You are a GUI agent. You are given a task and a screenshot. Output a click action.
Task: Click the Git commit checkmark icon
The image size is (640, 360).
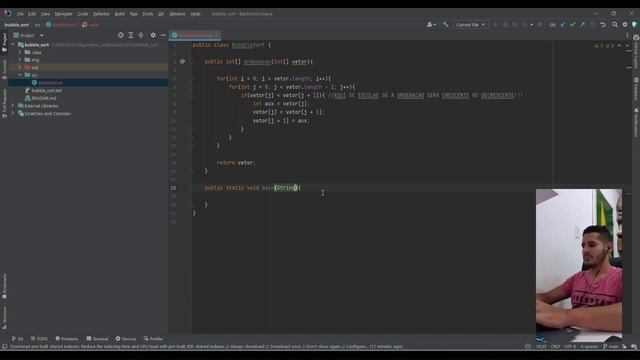(x=573, y=25)
